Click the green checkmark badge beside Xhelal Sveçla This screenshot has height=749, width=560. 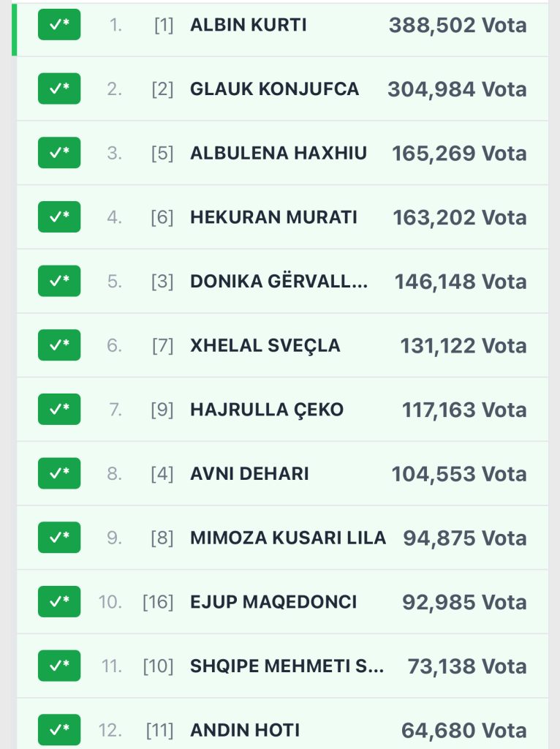[59, 345]
